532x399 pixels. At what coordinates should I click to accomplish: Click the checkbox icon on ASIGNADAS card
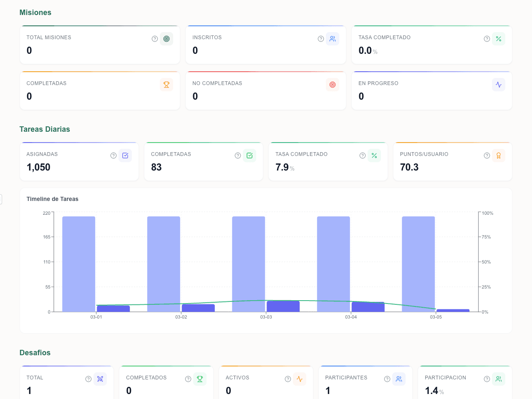coord(125,155)
